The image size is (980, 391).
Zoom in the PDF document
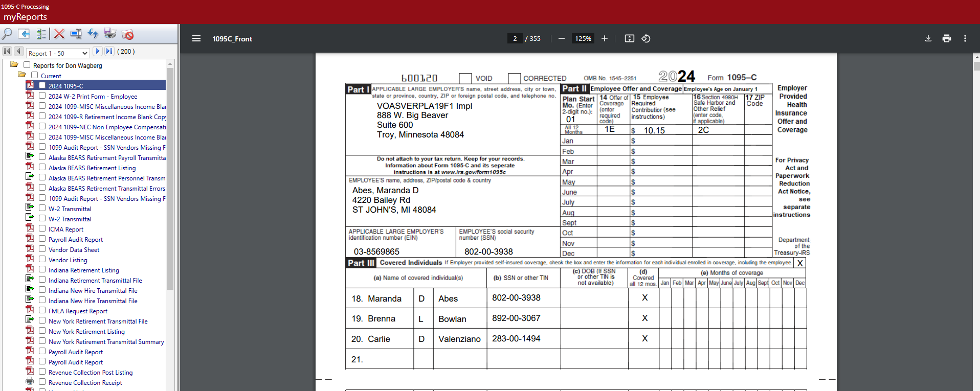pyautogui.click(x=604, y=38)
